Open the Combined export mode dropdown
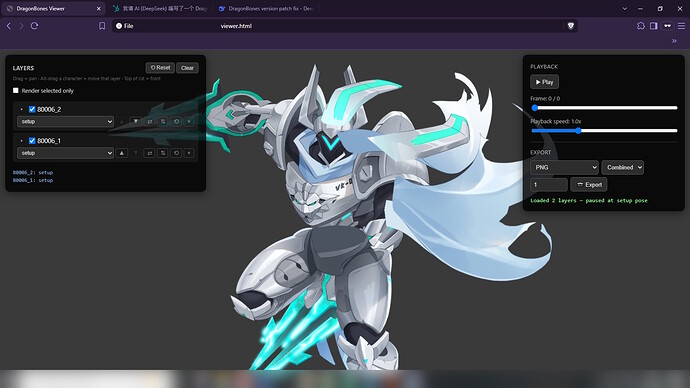This screenshot has width=690, height=388. tap(623, 167)
